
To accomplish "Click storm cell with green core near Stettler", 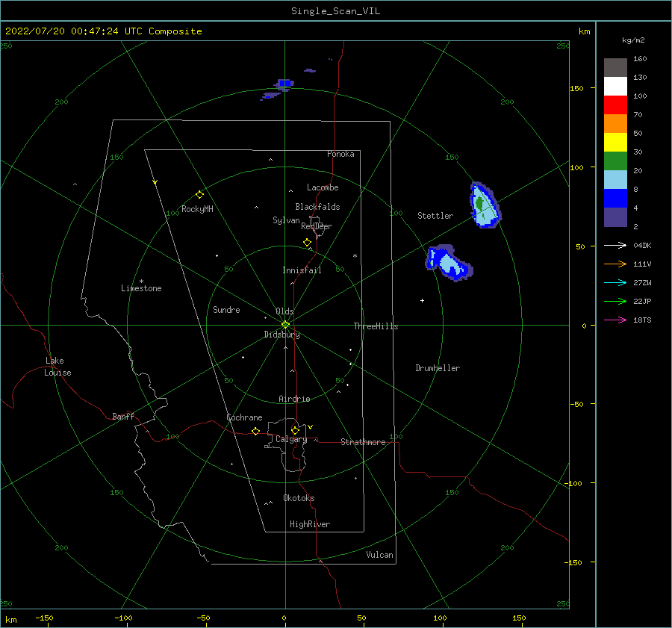I will pyautogui.click(x=485, y=205).
